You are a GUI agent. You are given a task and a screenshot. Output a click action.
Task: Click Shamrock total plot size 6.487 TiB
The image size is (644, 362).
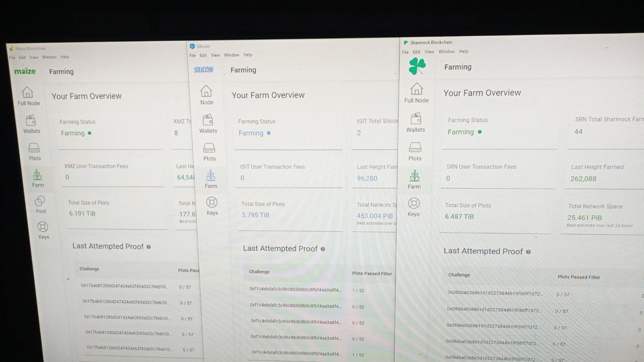(x=459, y=217)
